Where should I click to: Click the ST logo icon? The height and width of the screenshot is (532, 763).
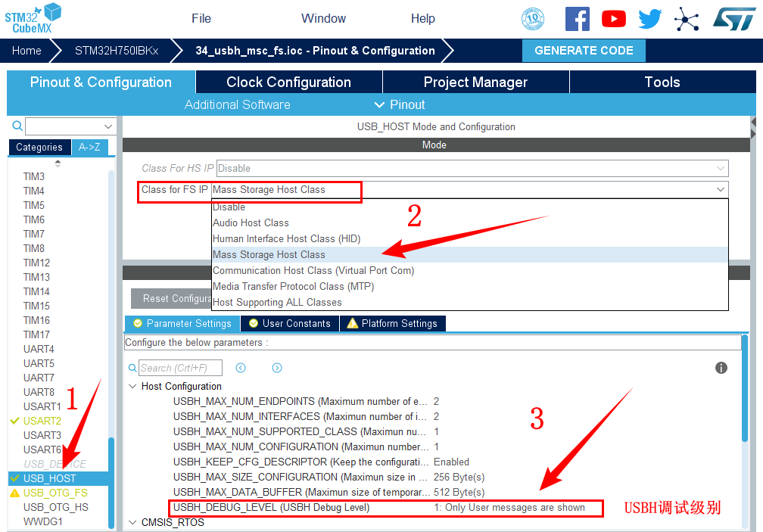pos(733,19)
